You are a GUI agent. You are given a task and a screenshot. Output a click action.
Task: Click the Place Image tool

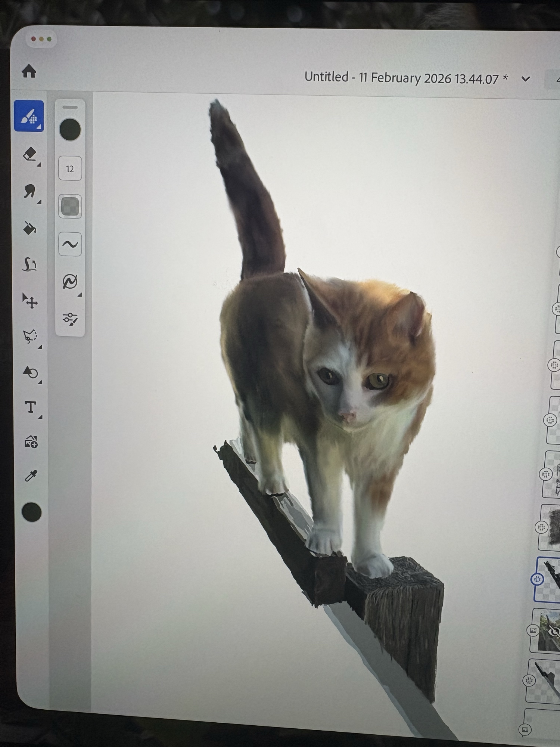coord(31,442)
